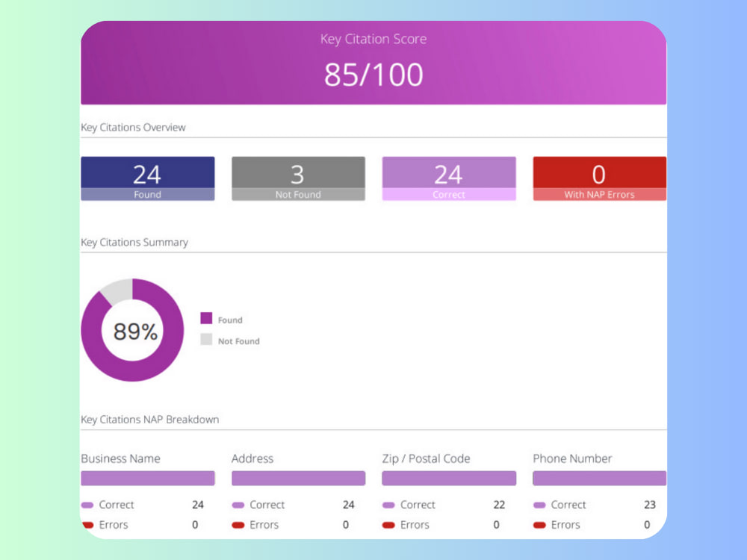Image resolution: width=747 pixels, height=560 pixels.
Task: Open the 3 Not Found citations tile
Action: coord(298,178)
